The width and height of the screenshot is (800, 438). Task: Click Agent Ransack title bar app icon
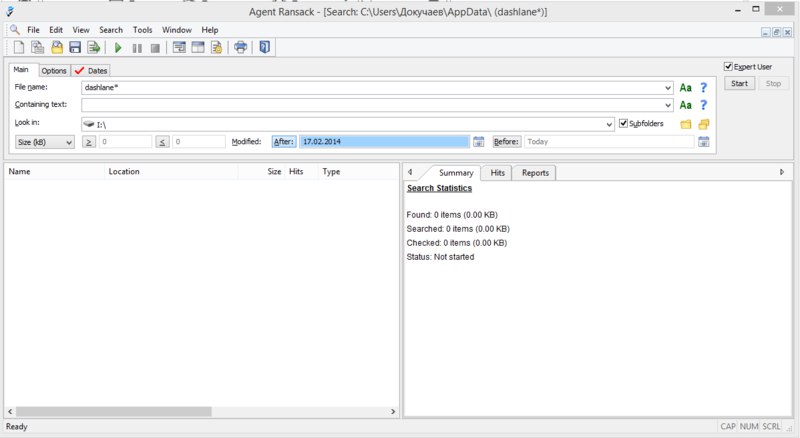coord(10,11)
